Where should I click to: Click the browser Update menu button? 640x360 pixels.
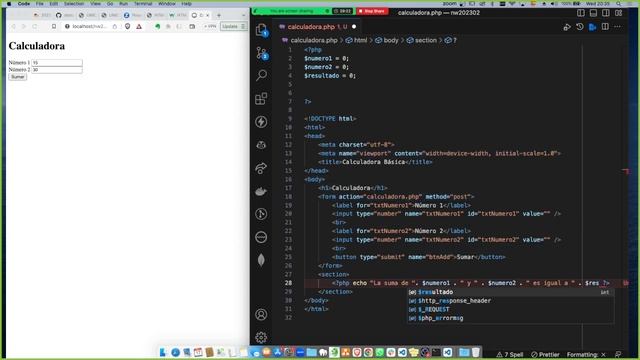point(233,27)
